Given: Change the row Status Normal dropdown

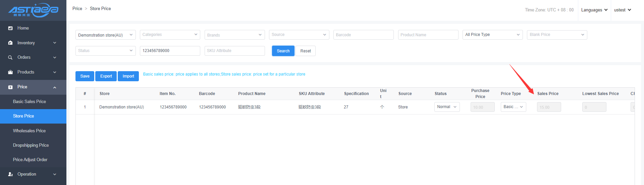Looking at the screenshot, I should tap(447, 107).
